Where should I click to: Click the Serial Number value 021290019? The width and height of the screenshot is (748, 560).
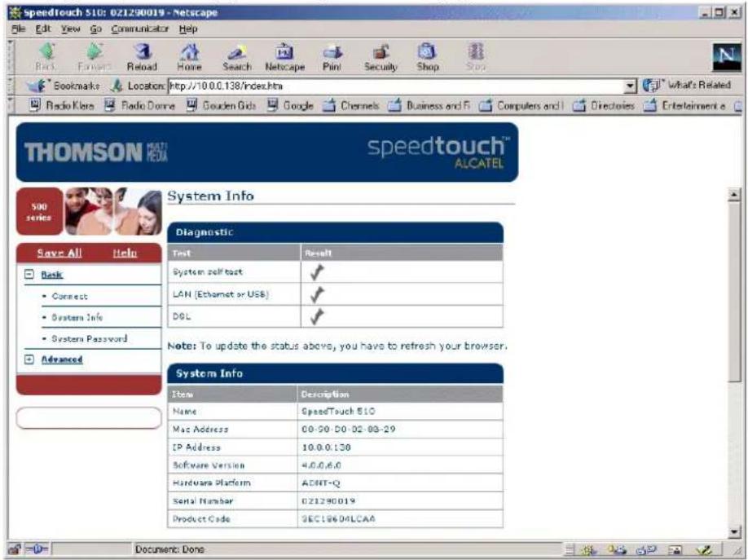tap(328, 500)
